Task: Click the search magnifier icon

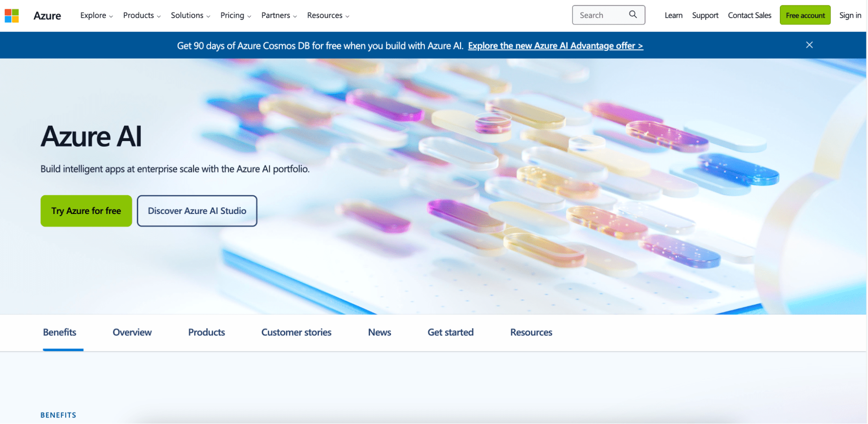Action: point(633,15)
